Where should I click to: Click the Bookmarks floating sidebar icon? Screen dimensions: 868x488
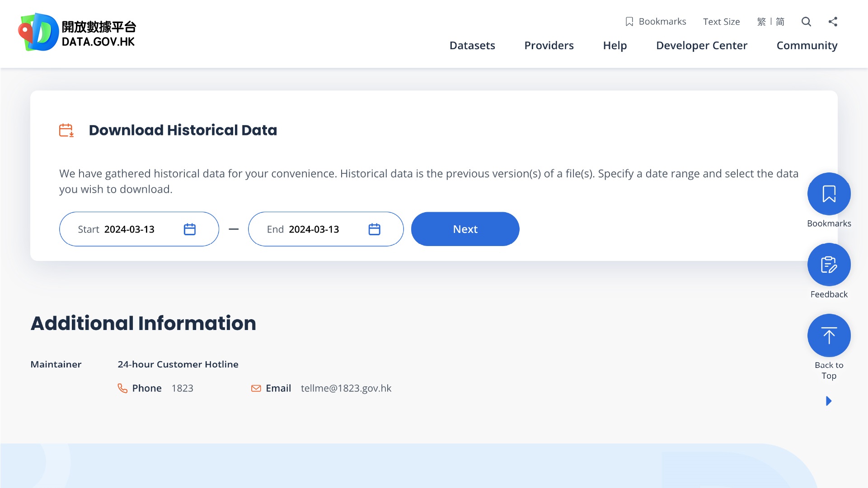click(x=829, y=193)
